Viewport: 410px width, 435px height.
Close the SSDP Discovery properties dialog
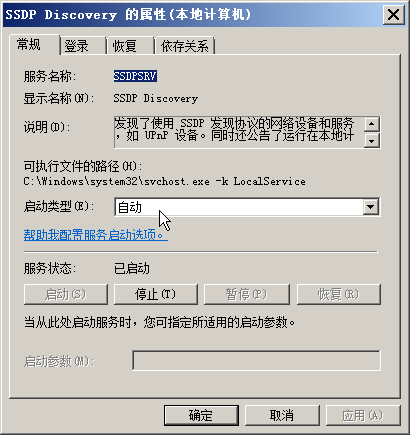(393, 15)
